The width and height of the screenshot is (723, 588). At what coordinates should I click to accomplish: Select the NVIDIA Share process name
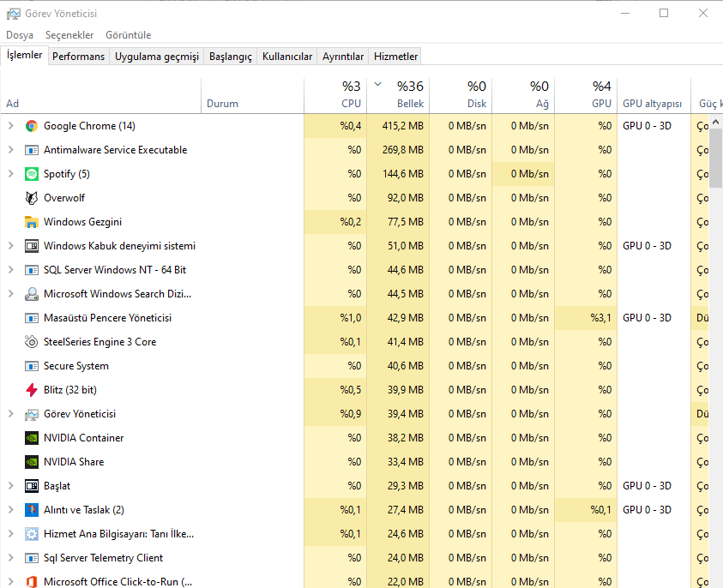pos(74,462)
